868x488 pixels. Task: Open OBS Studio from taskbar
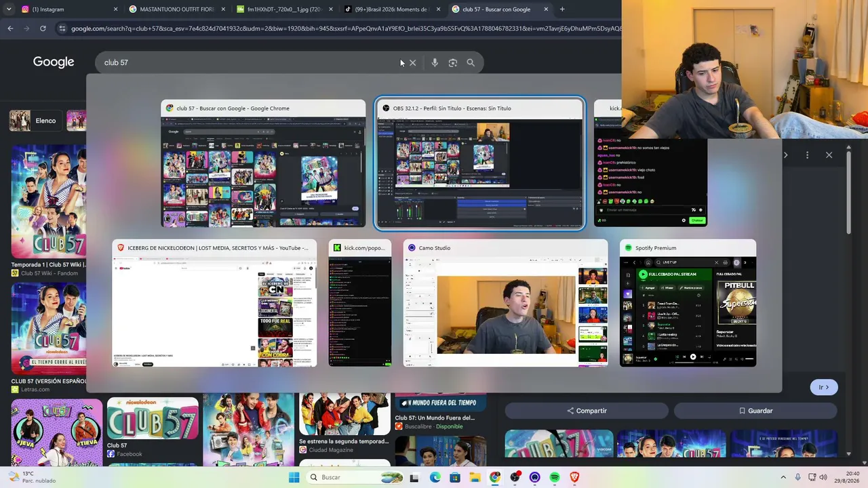(x=515, y=477)
